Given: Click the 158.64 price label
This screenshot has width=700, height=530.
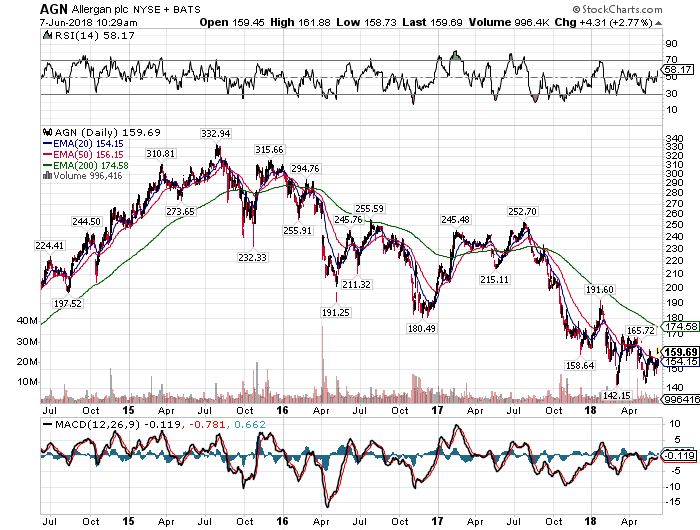Looking at the screenshot, I should (580, 366).
